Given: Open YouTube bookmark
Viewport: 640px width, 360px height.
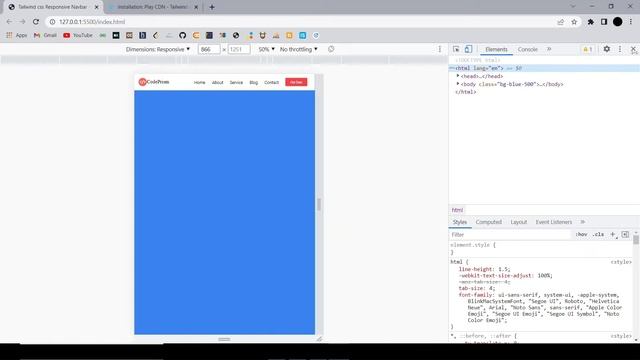Looking at the screenshot, I should [x=78, y=36].
